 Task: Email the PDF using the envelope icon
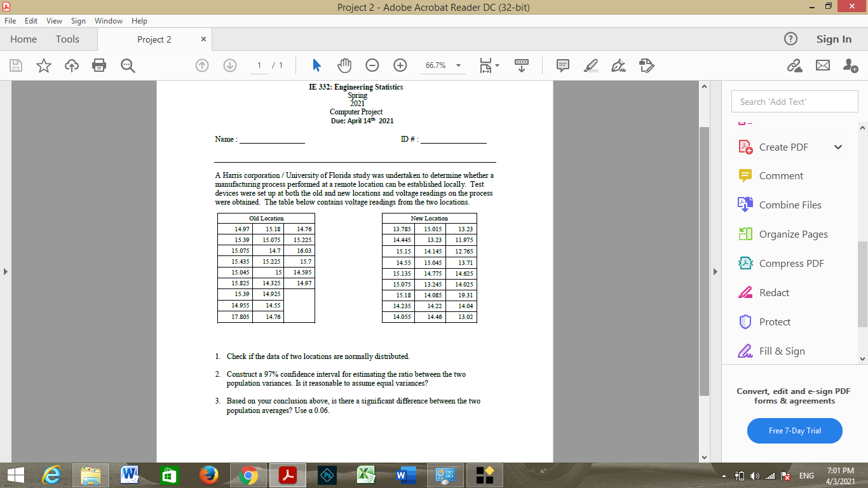coord(823,65)
